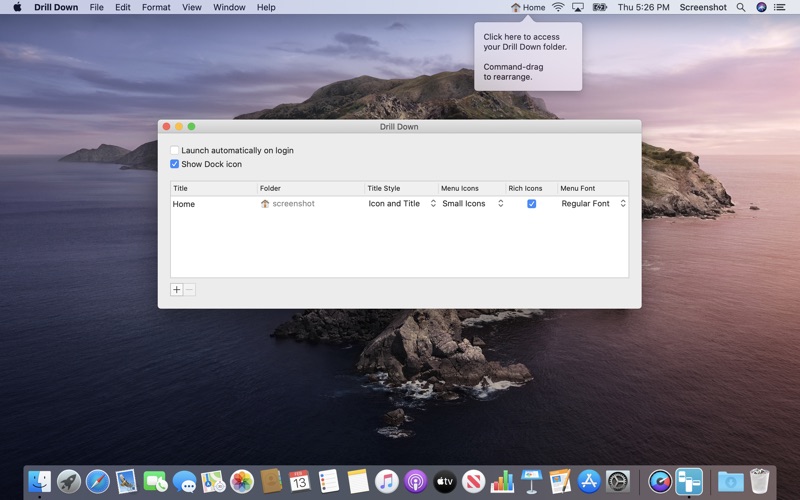Open AirPlay display menu
The width and height of the screenshot is (800, 500).
pos(578,7)
